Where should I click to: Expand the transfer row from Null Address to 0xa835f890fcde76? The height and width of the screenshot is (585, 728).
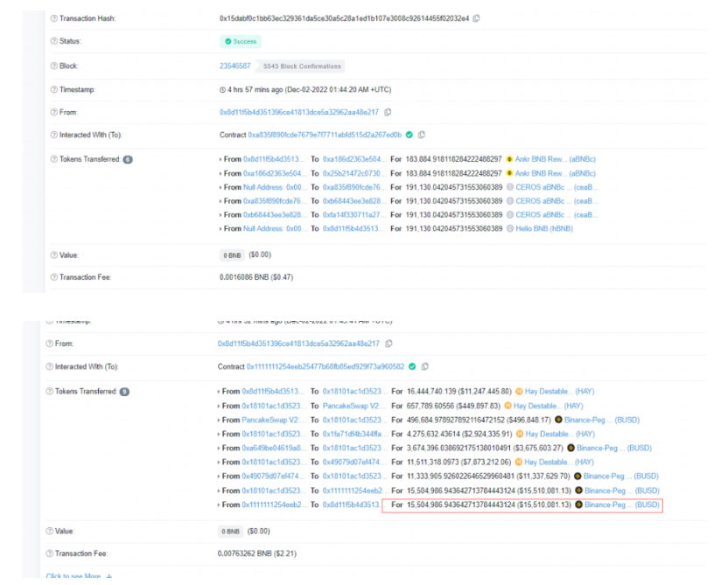[x=220, y=187]
